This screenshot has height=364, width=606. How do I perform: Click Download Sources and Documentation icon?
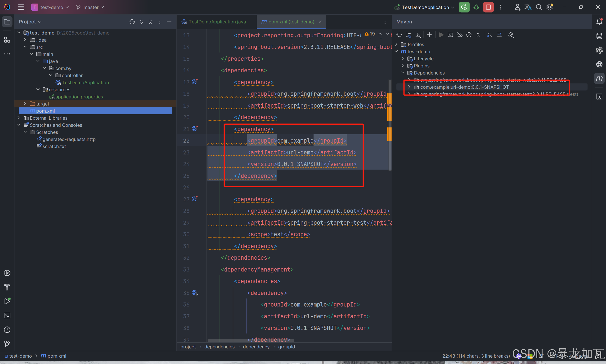418,35
